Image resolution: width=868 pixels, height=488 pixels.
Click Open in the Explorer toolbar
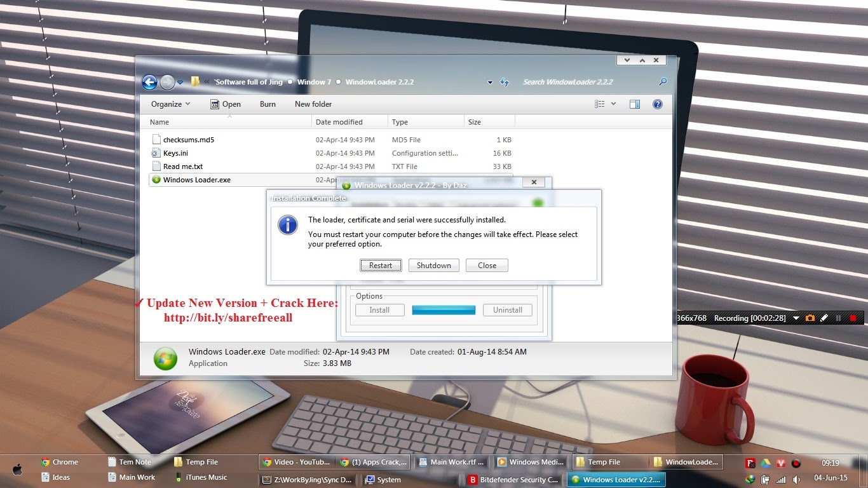226,104
